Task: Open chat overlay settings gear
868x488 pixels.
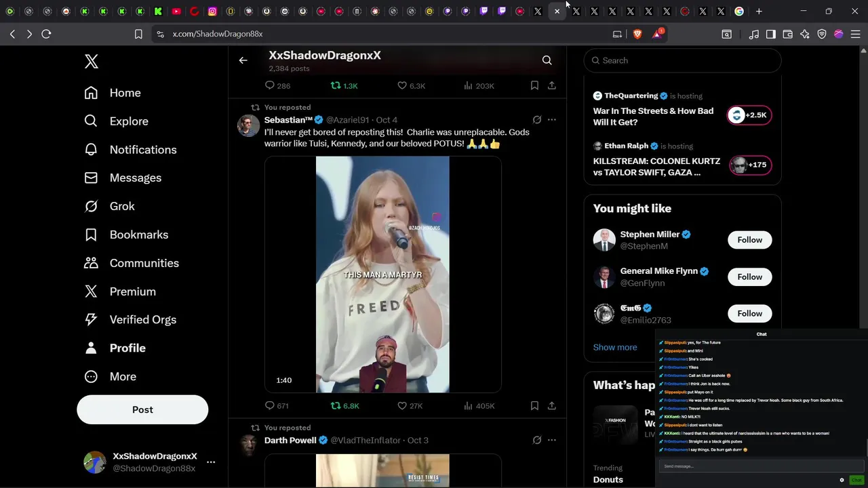Action: pyautogui.click(x=842, y=480)
